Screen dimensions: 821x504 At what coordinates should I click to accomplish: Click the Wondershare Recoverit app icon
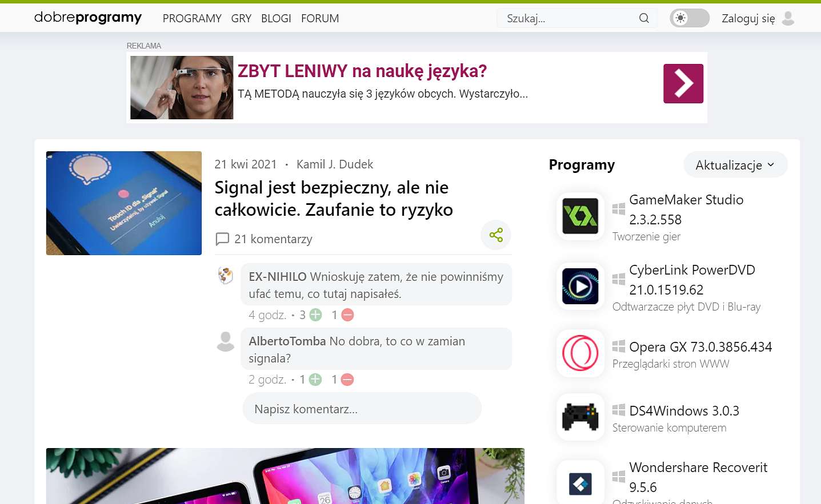(580, 484)
